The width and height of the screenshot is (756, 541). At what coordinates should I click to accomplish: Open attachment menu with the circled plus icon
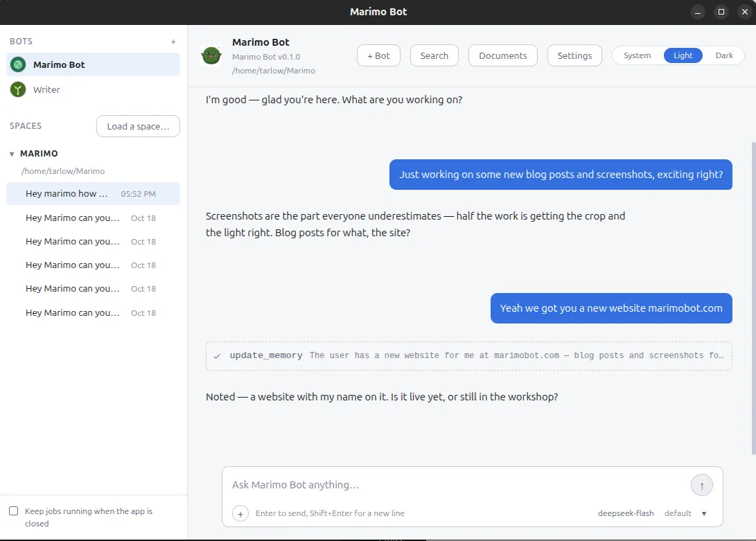[x=240, y=513]
